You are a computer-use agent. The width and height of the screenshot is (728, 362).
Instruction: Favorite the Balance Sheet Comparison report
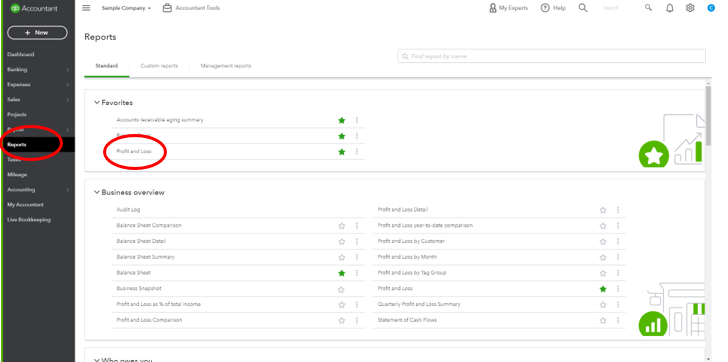click(x=342, y=226)
